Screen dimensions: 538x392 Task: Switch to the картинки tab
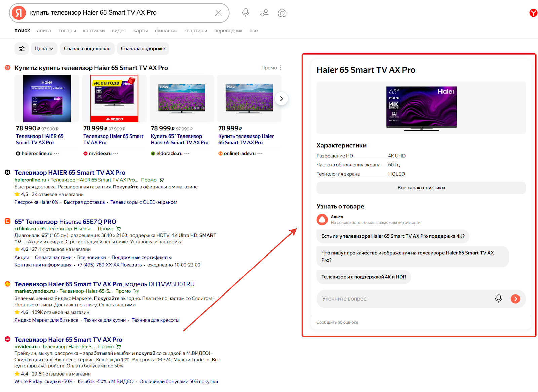94,31
